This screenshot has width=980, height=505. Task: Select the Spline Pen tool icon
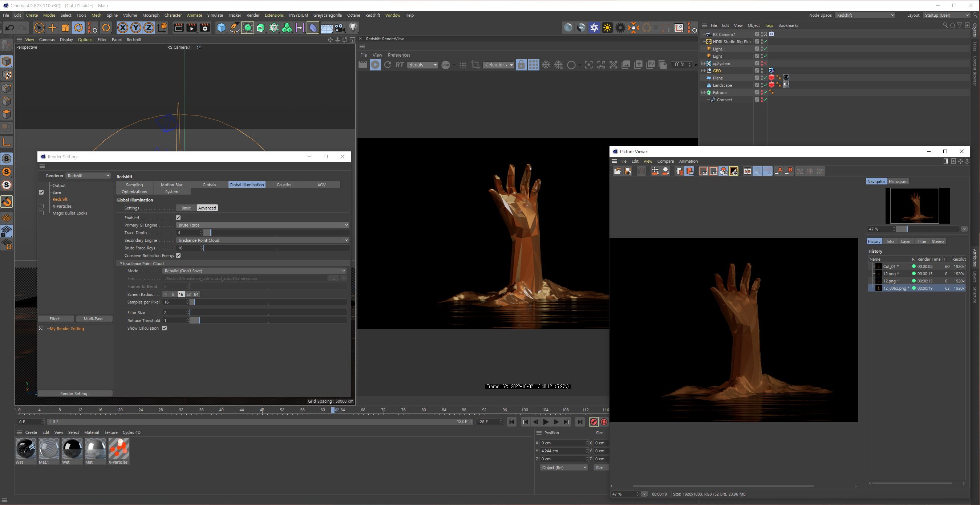pyautogui.click(x=234, y=28)
